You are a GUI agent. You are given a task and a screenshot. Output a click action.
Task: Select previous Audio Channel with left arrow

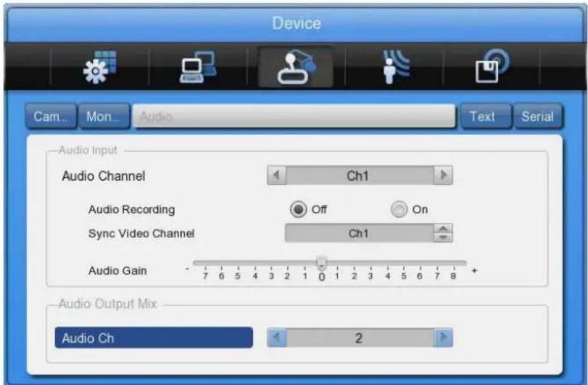tap(277, 175)
